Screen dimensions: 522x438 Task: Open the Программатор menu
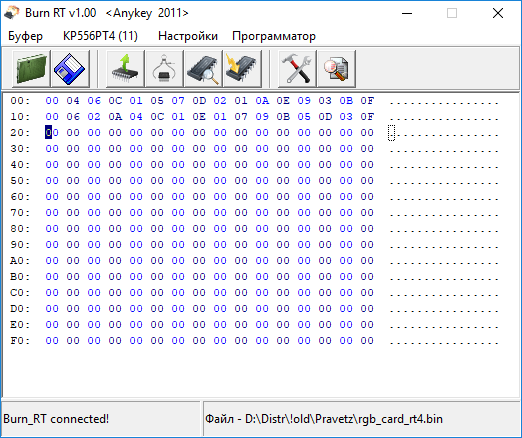pos(274,36)
